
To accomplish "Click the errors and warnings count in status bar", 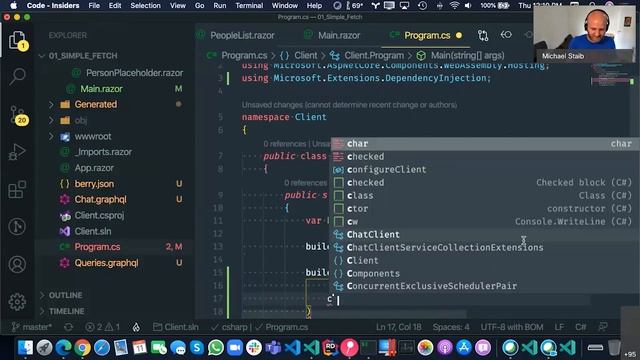I will (102, 327).
